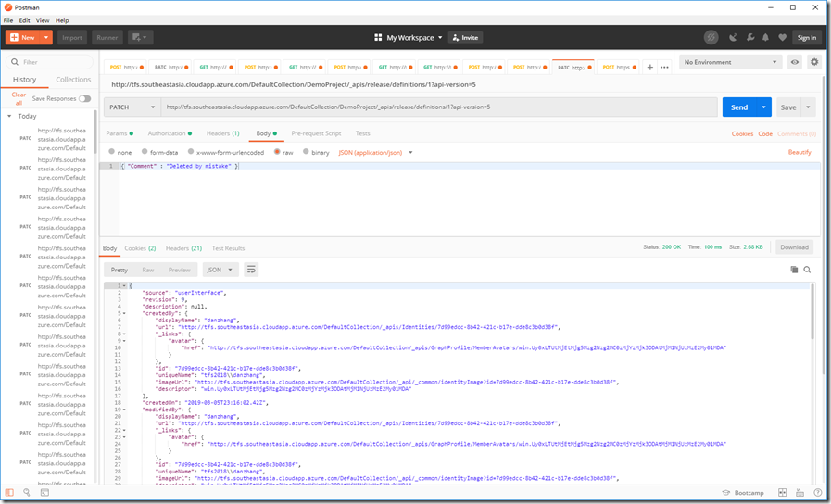Click Clear all history link

point(19,98)
